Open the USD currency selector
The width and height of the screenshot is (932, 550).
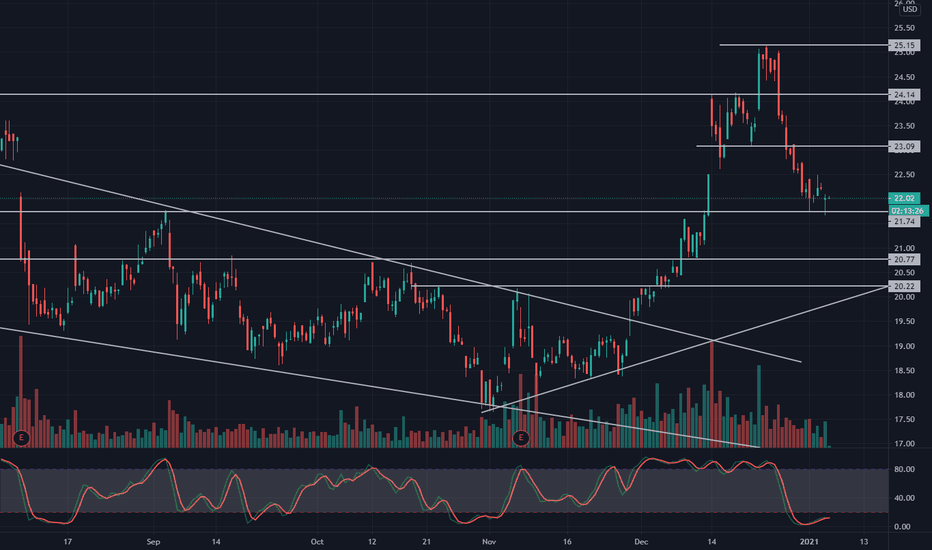click(x=909, y=9)
